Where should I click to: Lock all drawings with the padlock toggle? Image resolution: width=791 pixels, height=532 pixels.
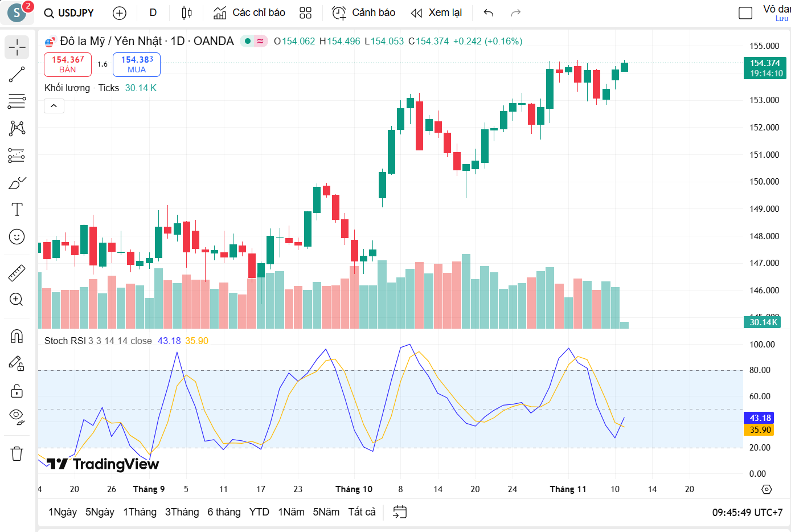click(17, 391)
